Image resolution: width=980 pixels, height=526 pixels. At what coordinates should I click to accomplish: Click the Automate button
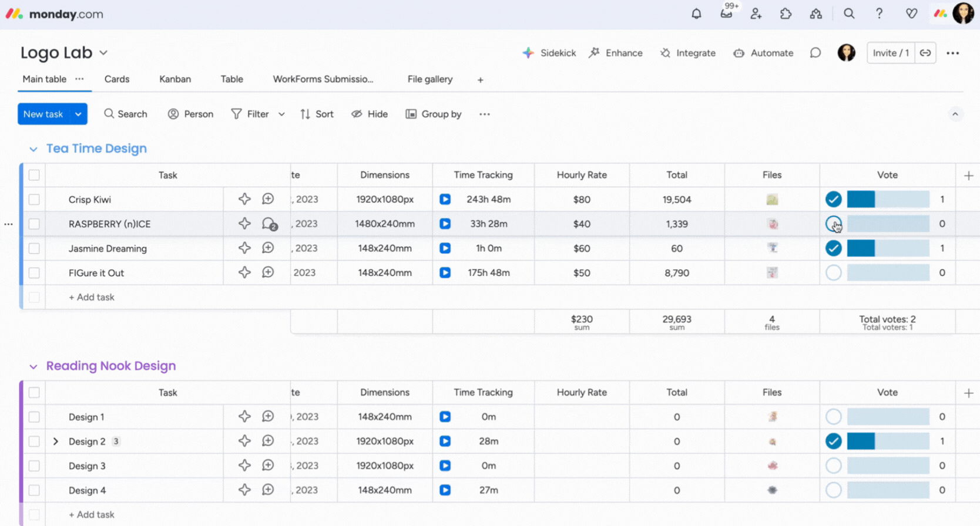(763, 53)
